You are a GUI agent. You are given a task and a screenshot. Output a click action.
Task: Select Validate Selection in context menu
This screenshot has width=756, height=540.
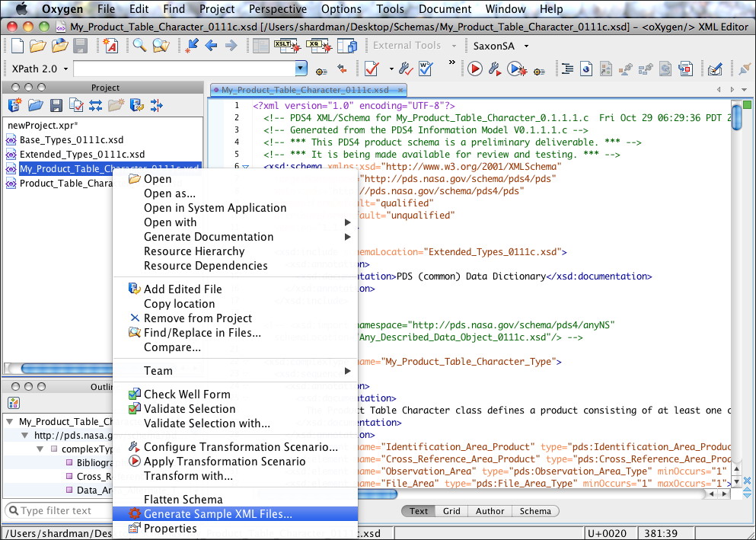click(x=235, y=409)
